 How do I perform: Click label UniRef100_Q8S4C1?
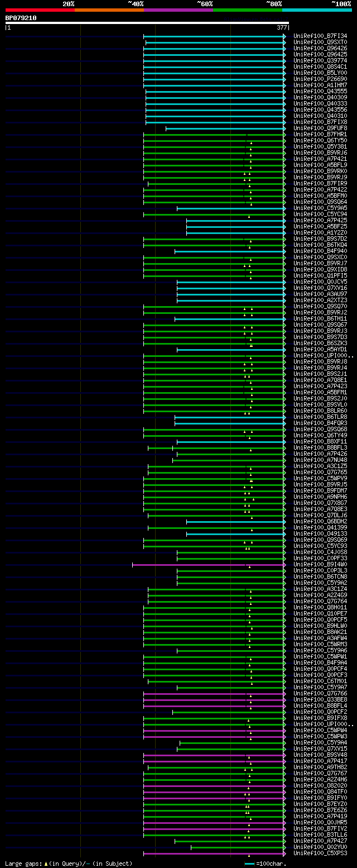tap(320, 67)
